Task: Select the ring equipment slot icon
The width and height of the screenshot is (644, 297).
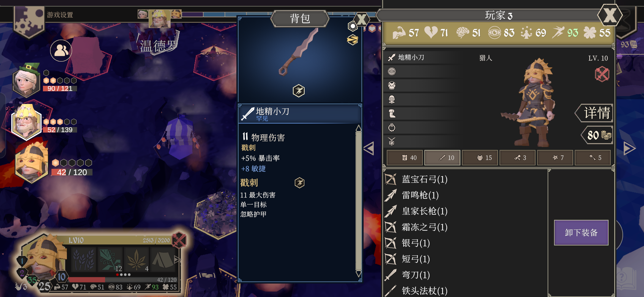Action: (392, 127)
